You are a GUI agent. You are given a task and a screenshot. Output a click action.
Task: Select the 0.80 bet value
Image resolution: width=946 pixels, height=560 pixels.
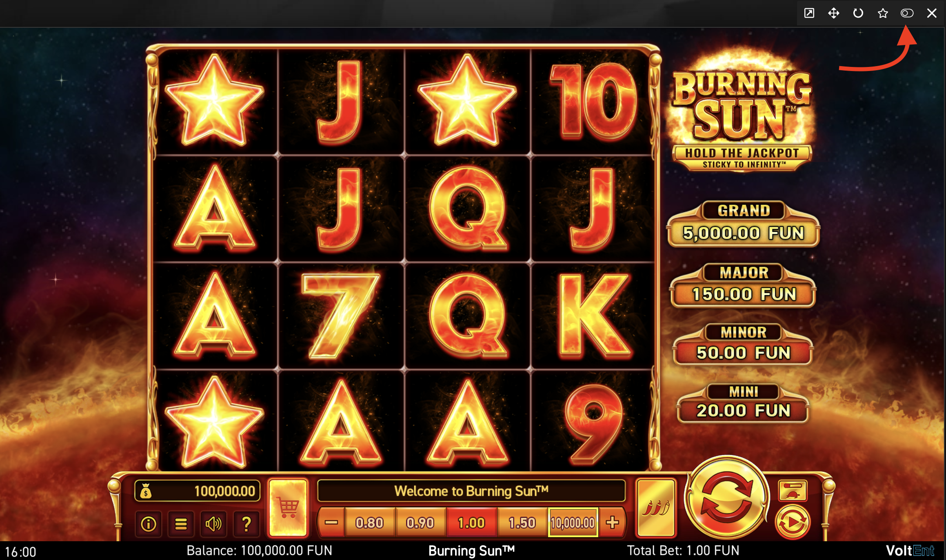click(370, 522)
